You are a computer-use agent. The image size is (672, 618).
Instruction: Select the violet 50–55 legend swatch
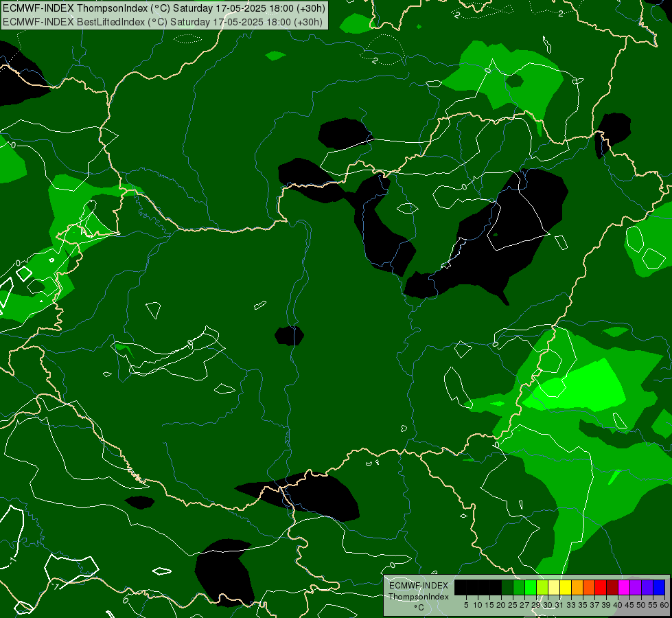[647, 587]
